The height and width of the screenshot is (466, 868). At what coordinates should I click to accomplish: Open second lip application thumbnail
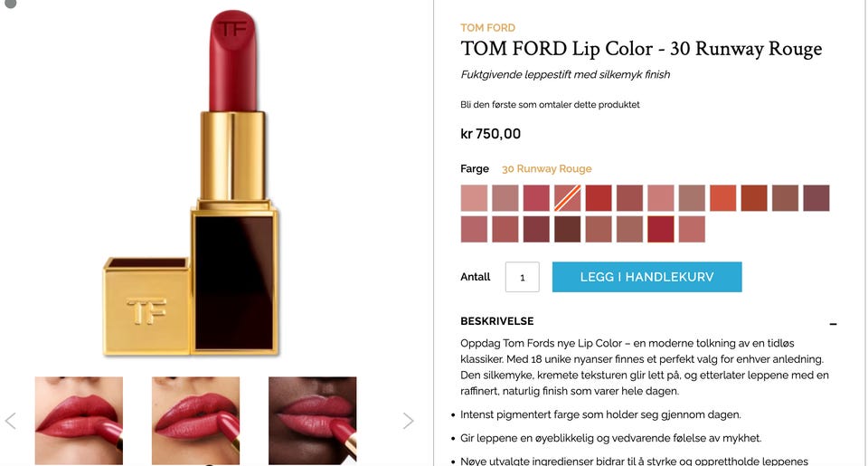coord(195,421)
